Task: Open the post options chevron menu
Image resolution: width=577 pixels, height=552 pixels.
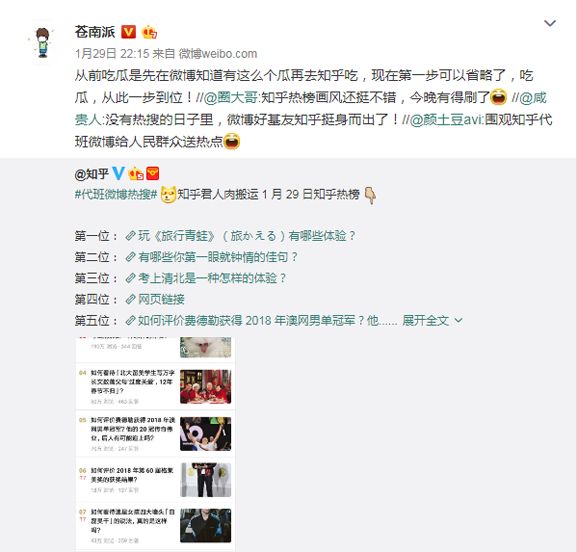Action: point(550,23)
